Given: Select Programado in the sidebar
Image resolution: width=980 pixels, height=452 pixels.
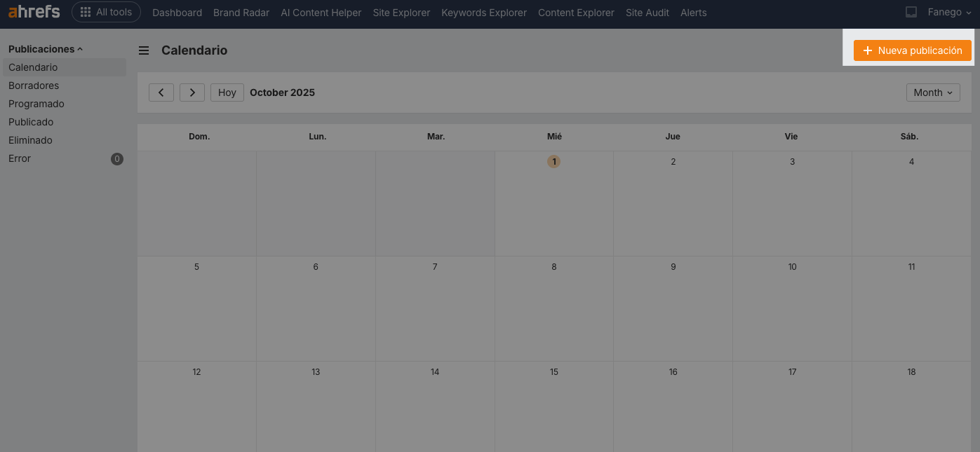Looking at the screenshot, I should click(x=65, y=104).
